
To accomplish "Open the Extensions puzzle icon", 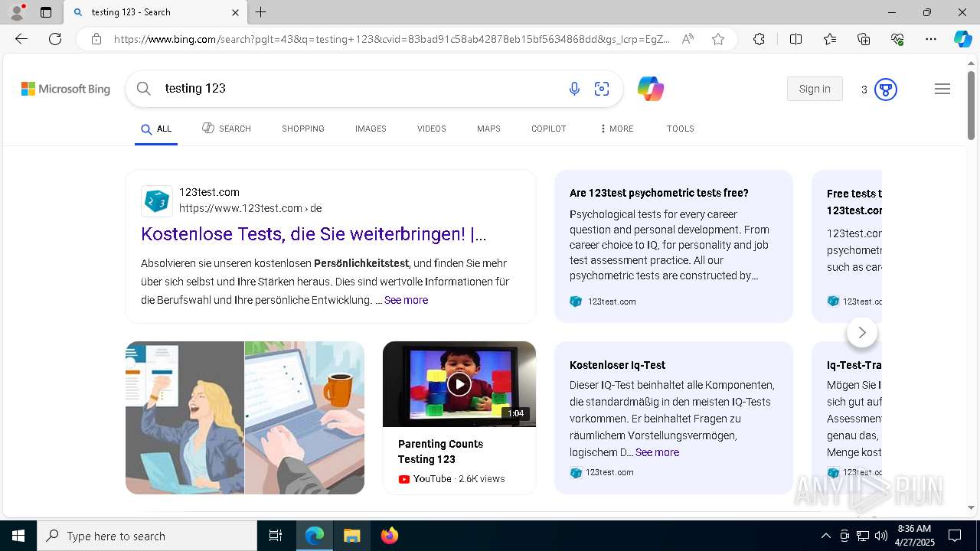I will [x=759, y=39].
